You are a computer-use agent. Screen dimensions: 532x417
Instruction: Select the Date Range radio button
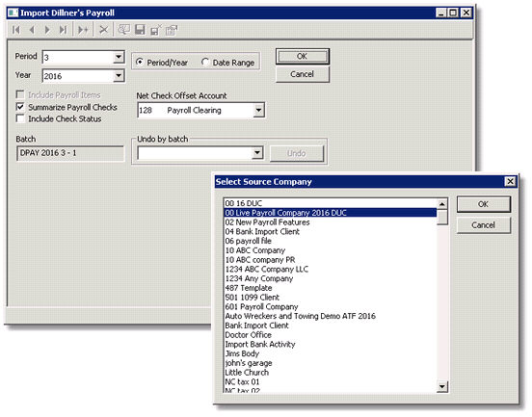point(204,62)
